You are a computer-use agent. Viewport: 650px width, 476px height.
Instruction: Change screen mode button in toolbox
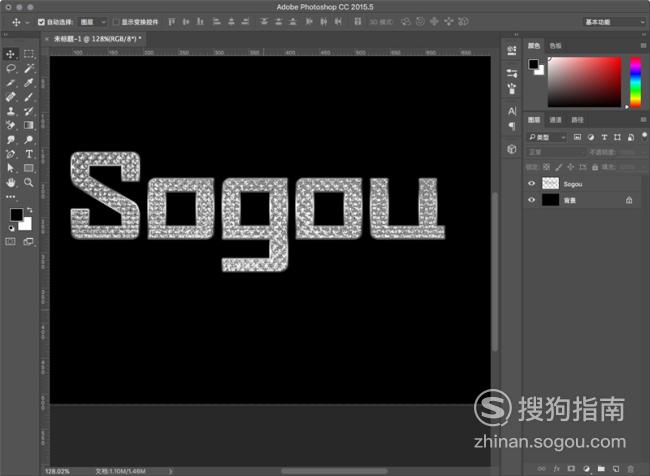(x=29, y=242)
